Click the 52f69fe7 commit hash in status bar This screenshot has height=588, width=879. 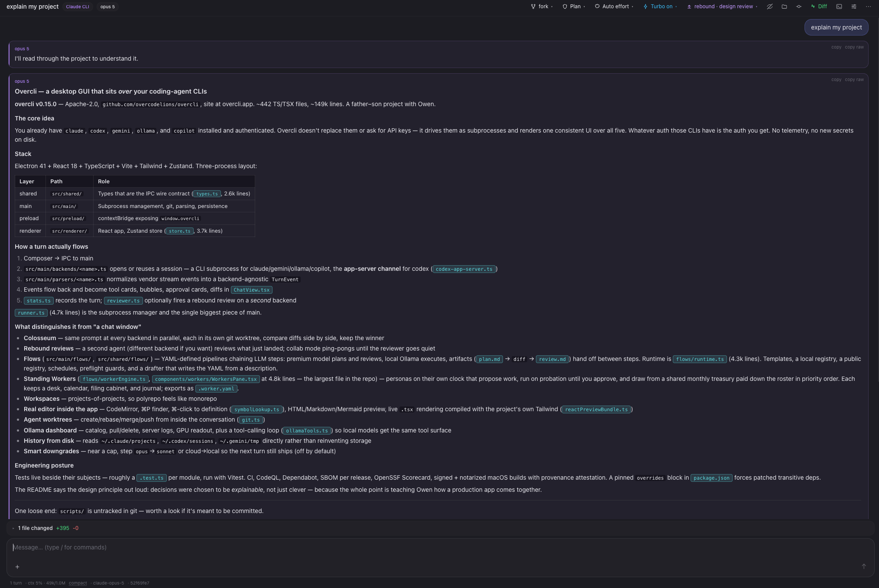point(139,583)
